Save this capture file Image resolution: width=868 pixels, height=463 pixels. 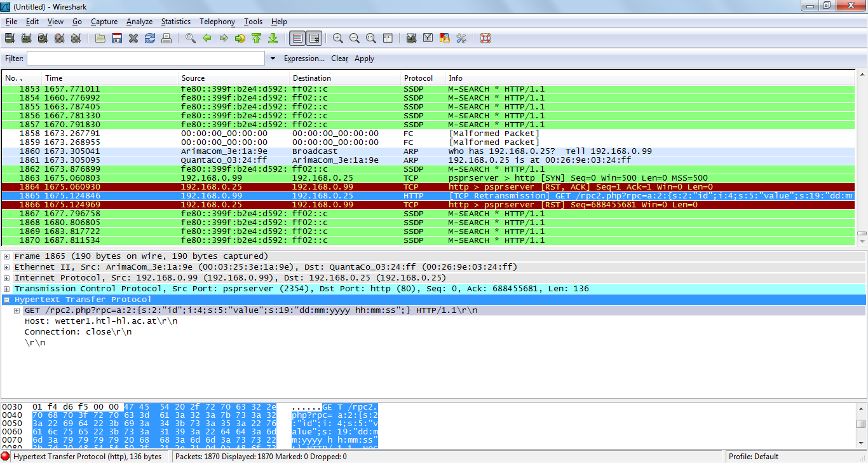click(117, 38)
